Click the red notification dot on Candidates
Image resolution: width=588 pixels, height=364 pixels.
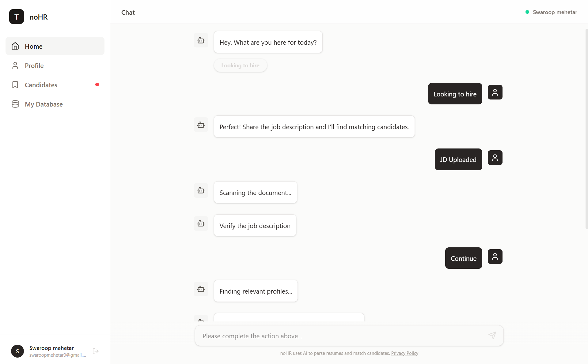click(x=97, y=84)
